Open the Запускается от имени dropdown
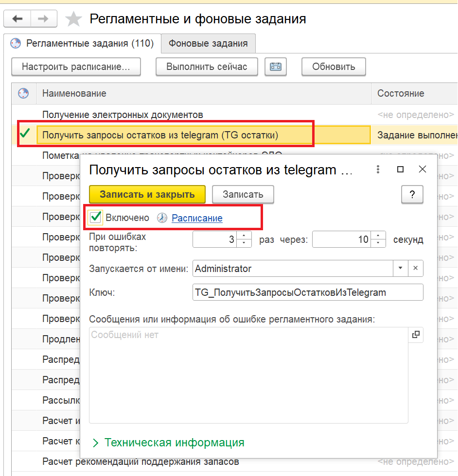Viewport: 458px width, 476px height. point(400,268)
